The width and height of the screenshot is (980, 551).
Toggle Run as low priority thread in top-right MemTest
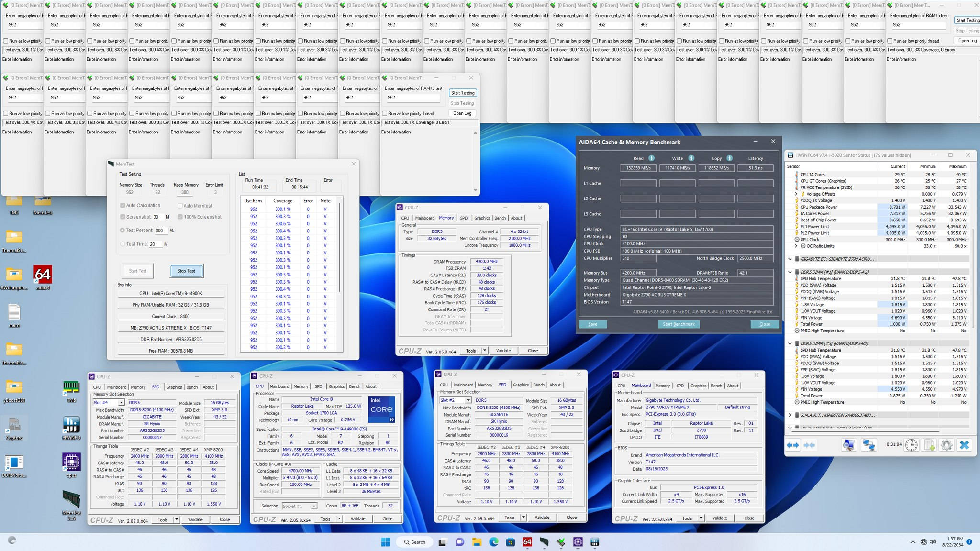tap(890, 41)
